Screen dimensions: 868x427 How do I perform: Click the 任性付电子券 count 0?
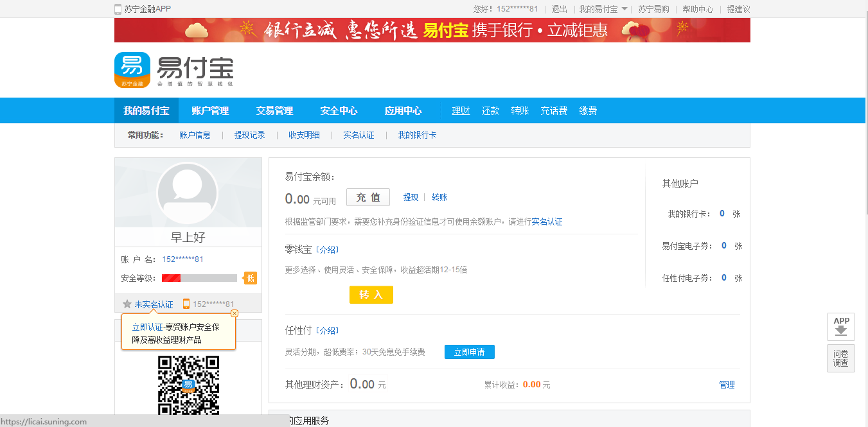pos(724,277)
